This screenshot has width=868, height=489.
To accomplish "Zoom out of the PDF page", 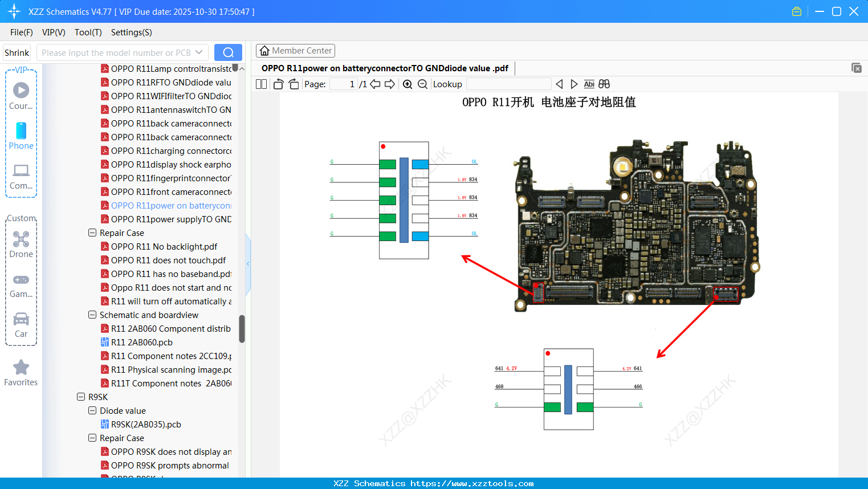I will point(423,84).
